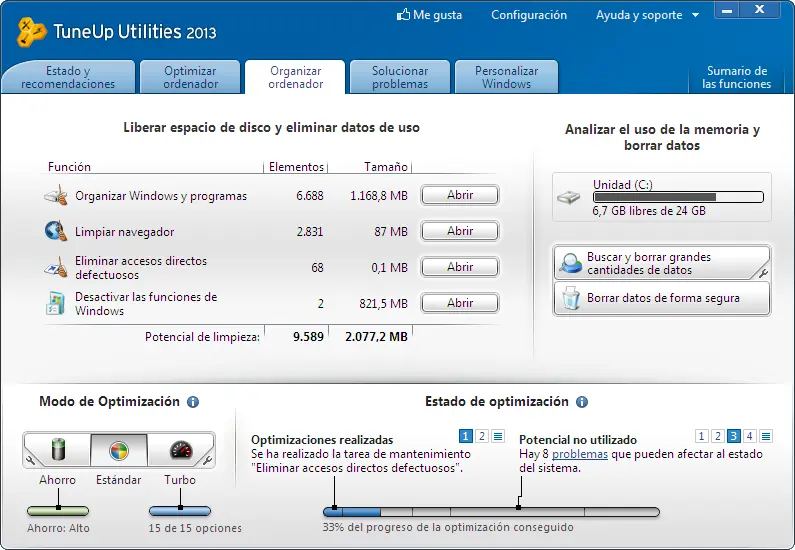Activate Turbo speedometer mode
This screenshot has width=795, height=550.
pyautogui.click(x=180, y=450)
